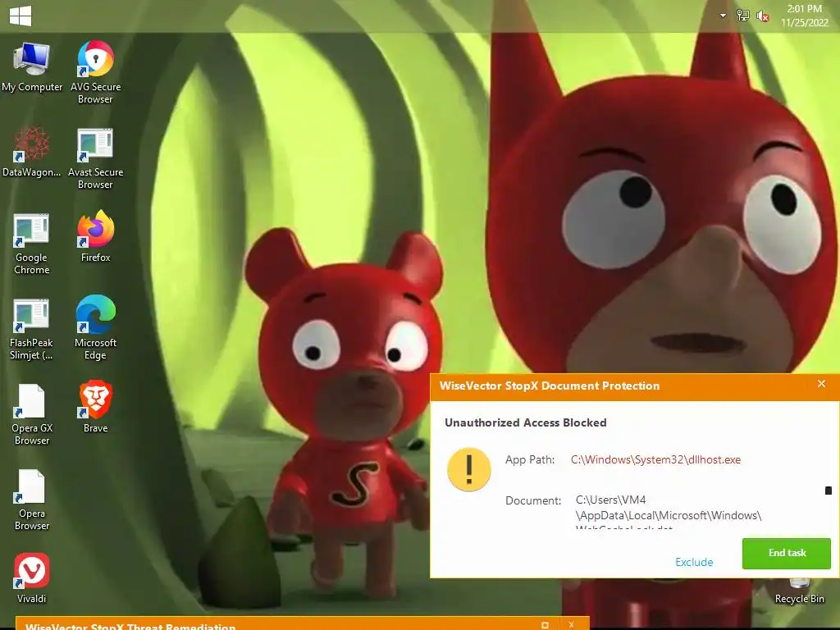Click the scrollbar thumb in alert popup
This screenshot has height=630, width=840.
coord(829,491)
